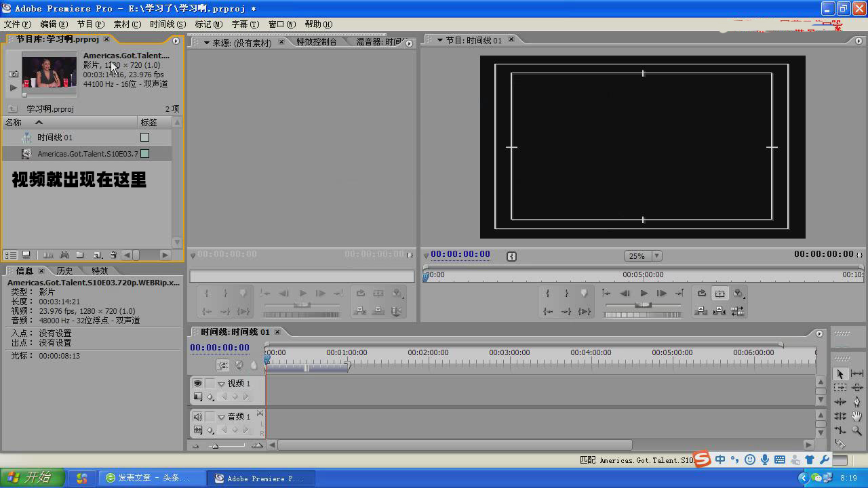Click the trash Clear icon in project panel

[x=113, y=256]
